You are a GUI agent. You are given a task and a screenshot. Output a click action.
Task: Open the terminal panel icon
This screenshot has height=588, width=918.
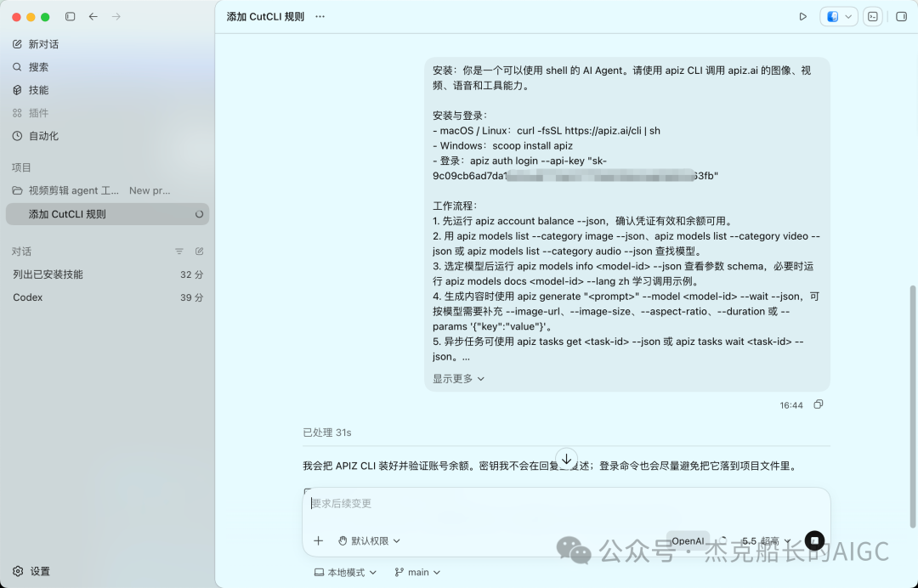click(x=872, y=16)
